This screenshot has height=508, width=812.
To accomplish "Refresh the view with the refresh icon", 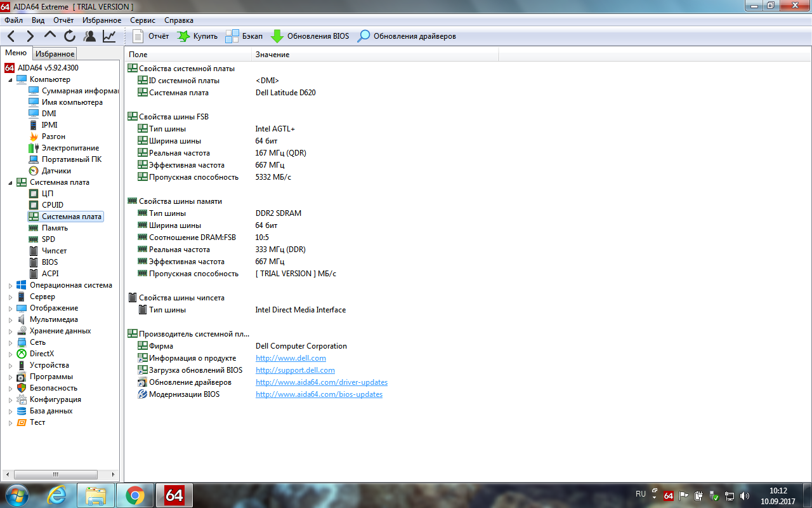I will click(x=70, y=36).
